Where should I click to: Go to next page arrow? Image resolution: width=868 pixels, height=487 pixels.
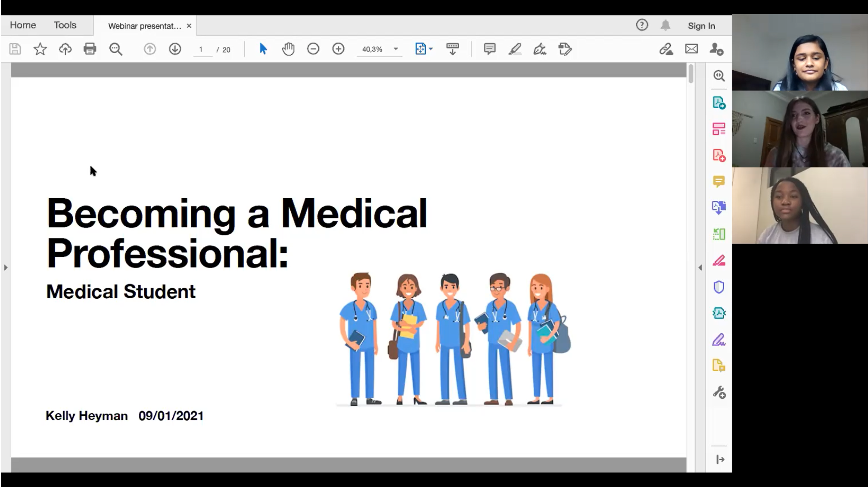[175, 49]
